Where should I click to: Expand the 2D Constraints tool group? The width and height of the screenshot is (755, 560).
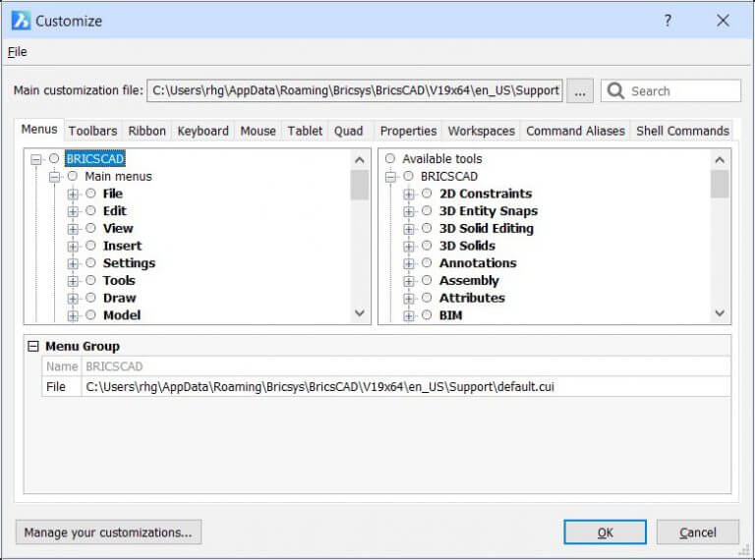(x=409, y=195)
